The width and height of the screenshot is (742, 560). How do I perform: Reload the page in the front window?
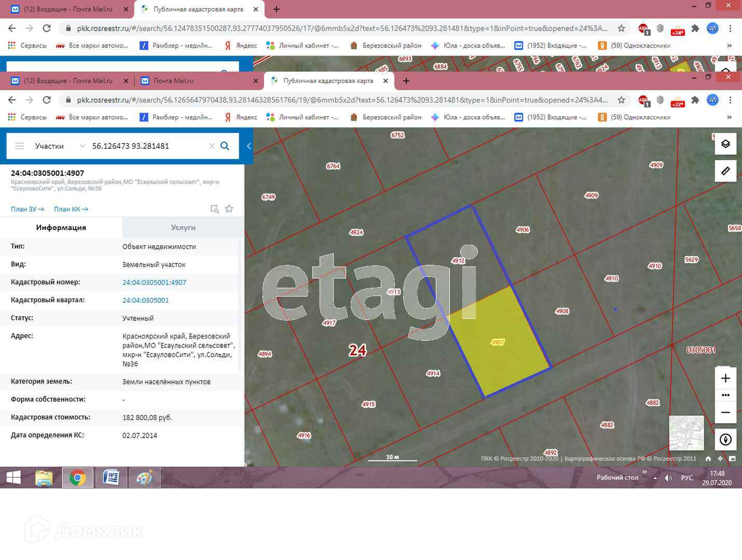coord(47,100)
